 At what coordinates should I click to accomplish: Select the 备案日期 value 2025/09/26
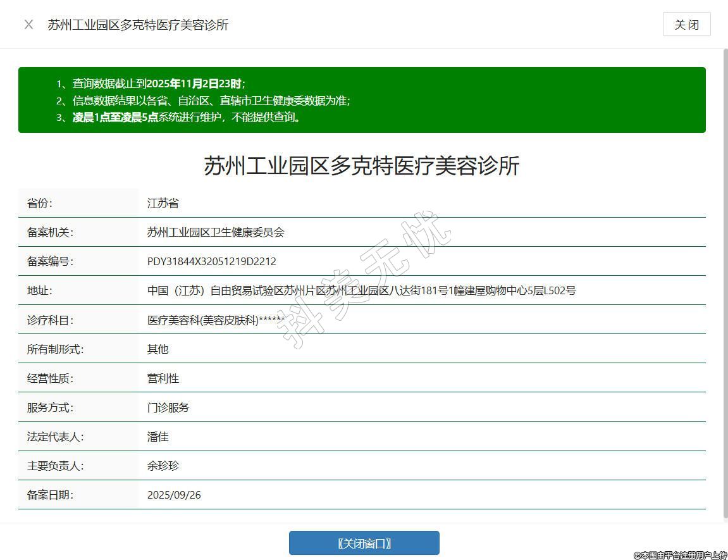(174, 495)
